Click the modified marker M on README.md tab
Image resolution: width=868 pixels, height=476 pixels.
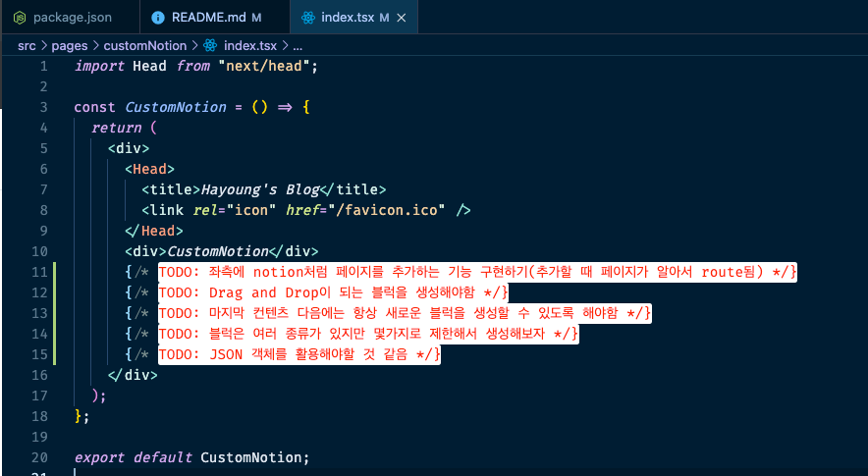tap(256, 18)
